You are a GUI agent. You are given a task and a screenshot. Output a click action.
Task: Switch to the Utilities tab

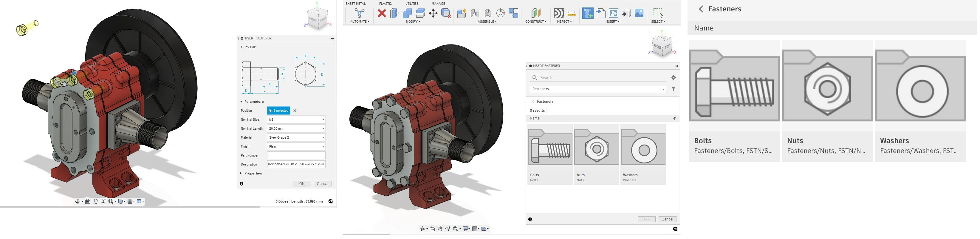tap(412, 3)
